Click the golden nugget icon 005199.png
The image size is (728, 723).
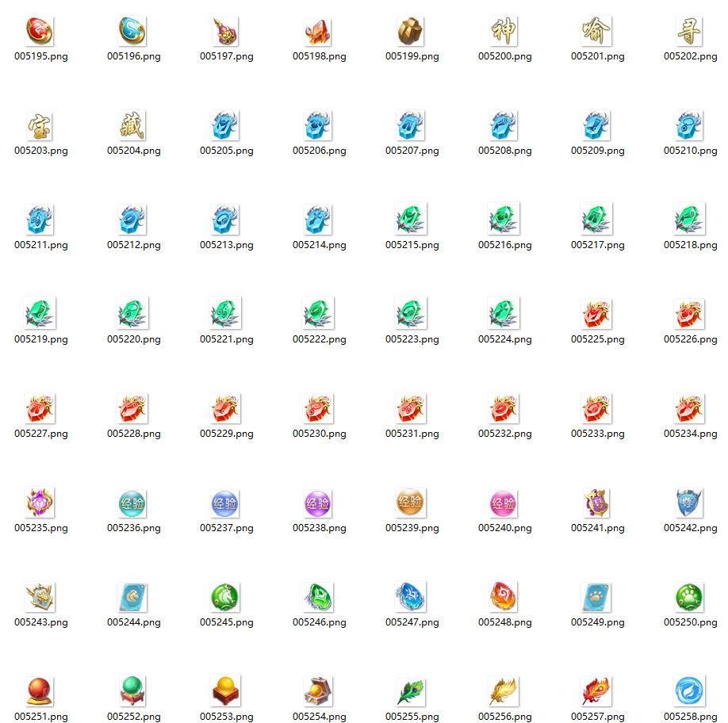click(x=411, y=30)
